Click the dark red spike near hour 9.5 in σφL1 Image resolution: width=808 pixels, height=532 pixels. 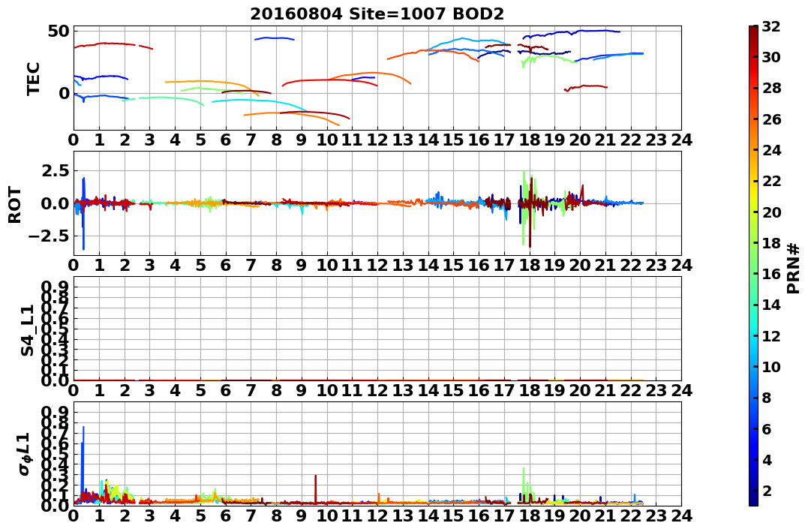pyautogui.click(x=315, y=488)
